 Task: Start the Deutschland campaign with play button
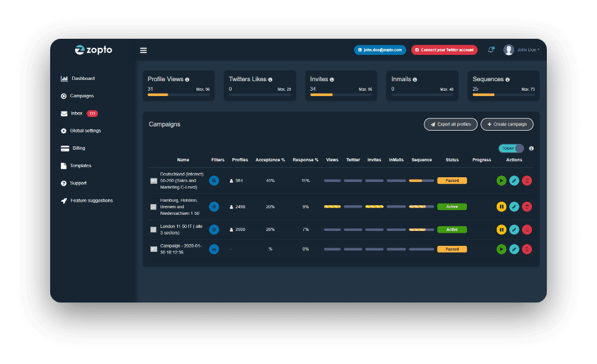coord(501,180)
